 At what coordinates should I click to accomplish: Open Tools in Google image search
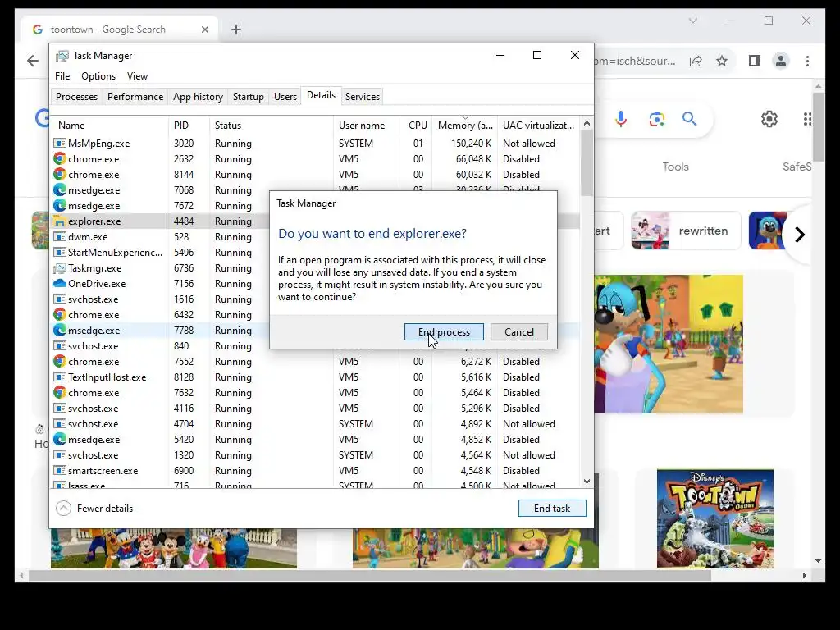pos(675,167)
